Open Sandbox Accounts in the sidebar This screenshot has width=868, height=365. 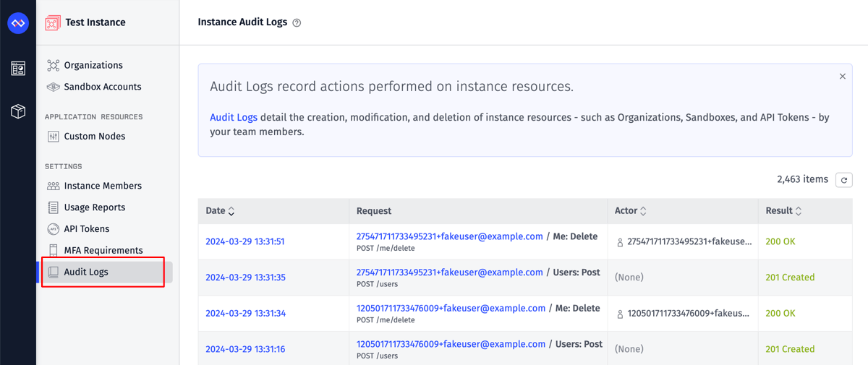pos(103,87)
